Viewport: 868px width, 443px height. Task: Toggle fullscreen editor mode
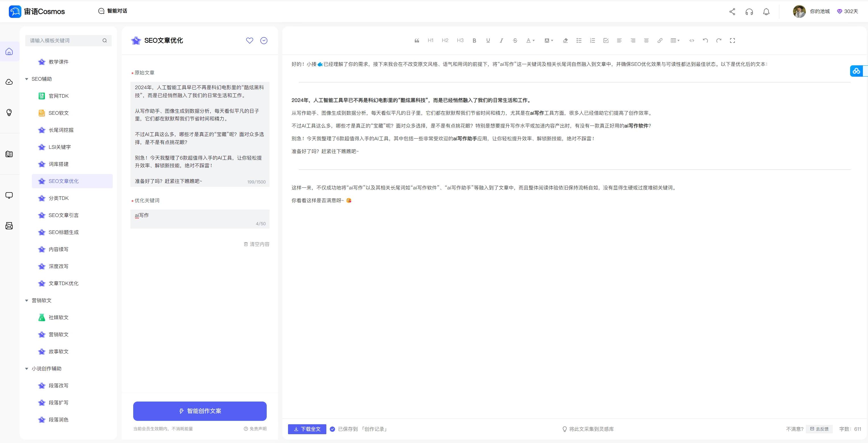(732, 40)
